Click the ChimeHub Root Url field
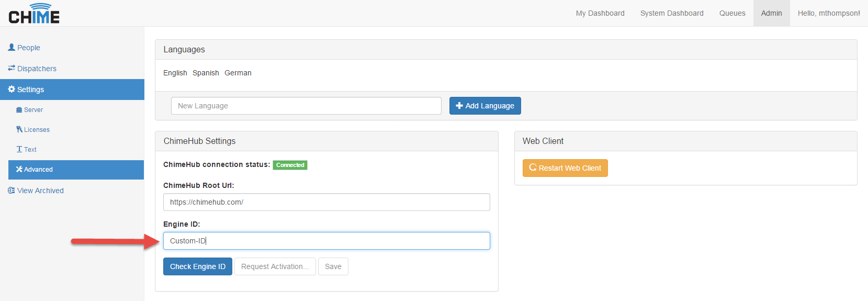 click(x=326, y=202)
